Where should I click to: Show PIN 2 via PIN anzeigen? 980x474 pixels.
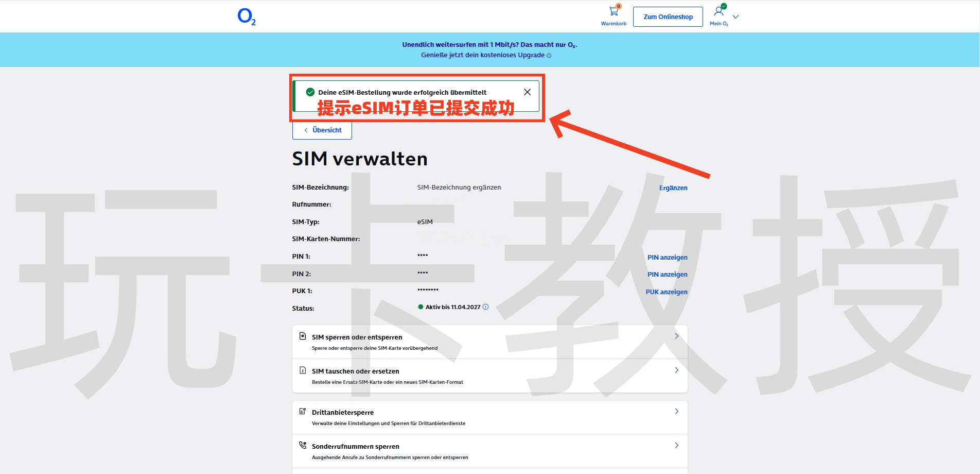tap(667, 275)
